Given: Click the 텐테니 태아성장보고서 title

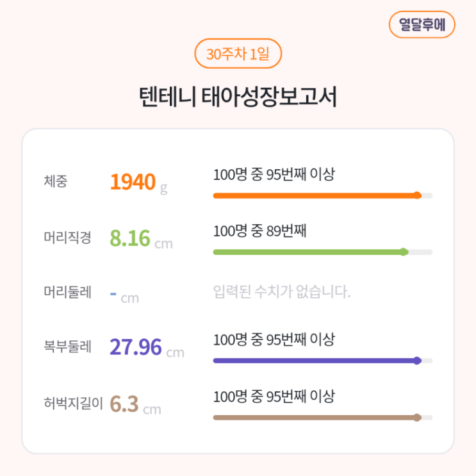Looking at the screenshot, I should pos(238,97).
